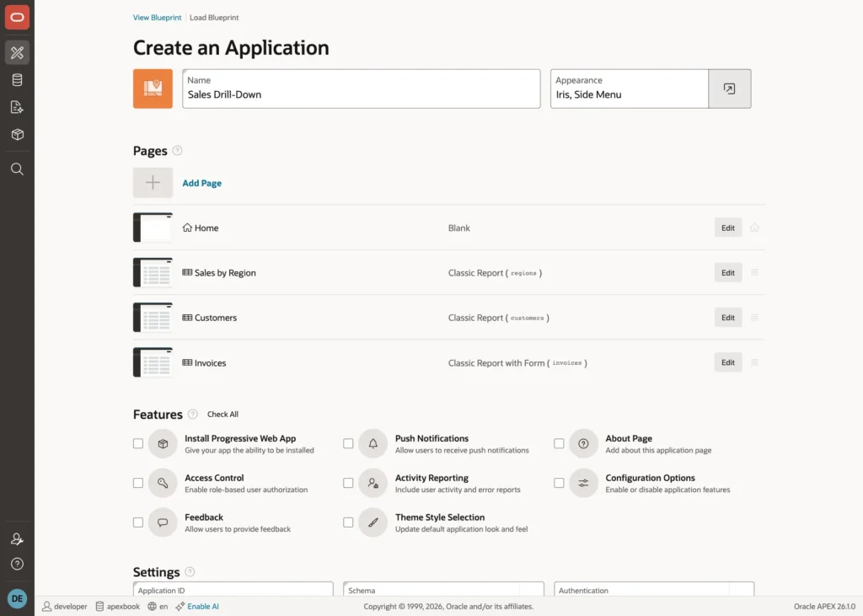Viewport: 863px width, 616px height.
Task: Click the plus Add Page tile
Action: (153, 183)
